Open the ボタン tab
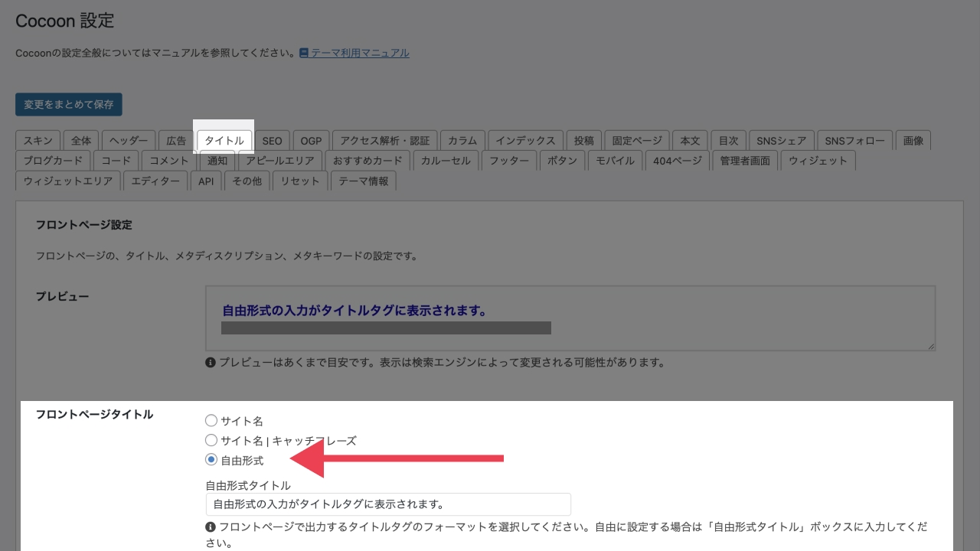Screen dimensions: 980x551 (563, 161)
